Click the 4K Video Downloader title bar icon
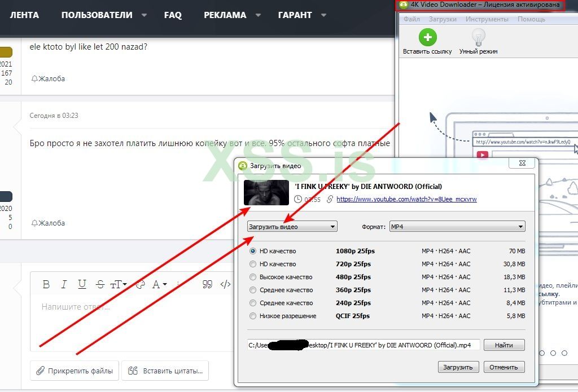 (404, 5)
